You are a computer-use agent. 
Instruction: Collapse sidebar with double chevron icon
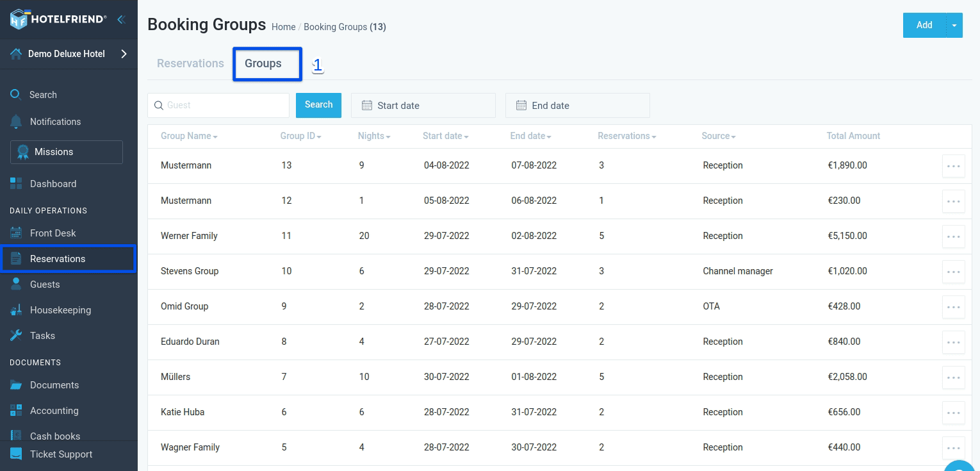120,19
